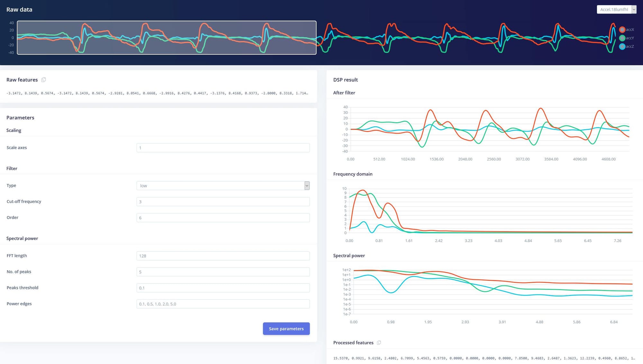
Task: Click the raw features values text
Action: point(157,93)
